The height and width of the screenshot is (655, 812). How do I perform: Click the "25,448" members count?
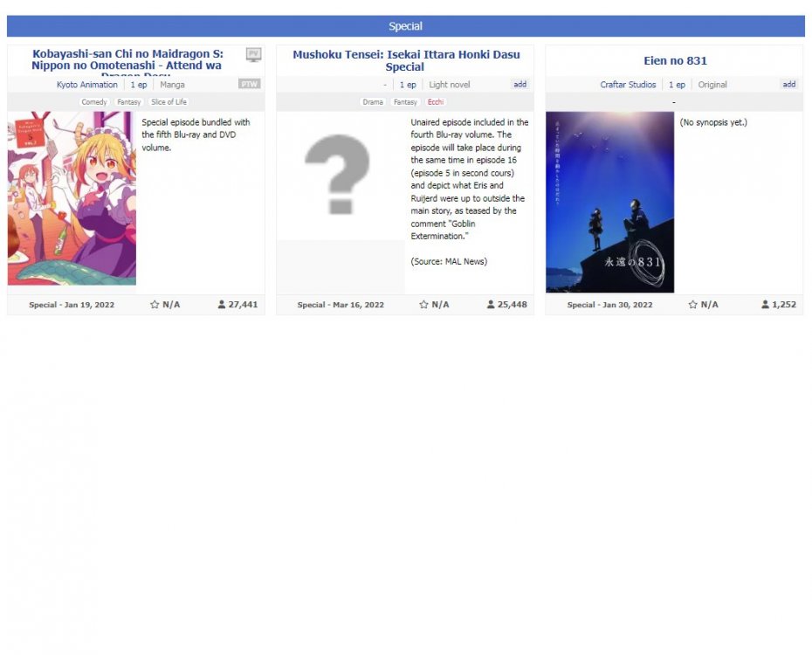coord(513,305)
